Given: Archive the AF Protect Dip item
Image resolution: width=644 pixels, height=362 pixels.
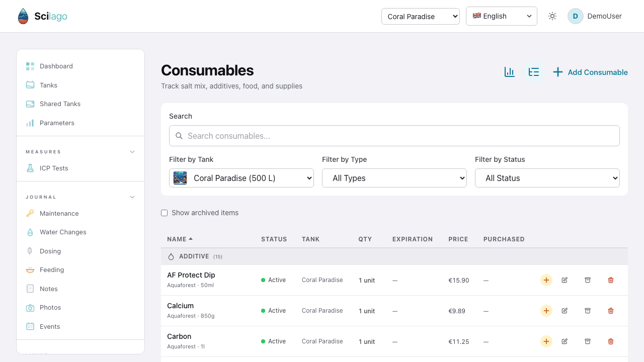Looking at the screenshot, I should click(x=587, y=280).
